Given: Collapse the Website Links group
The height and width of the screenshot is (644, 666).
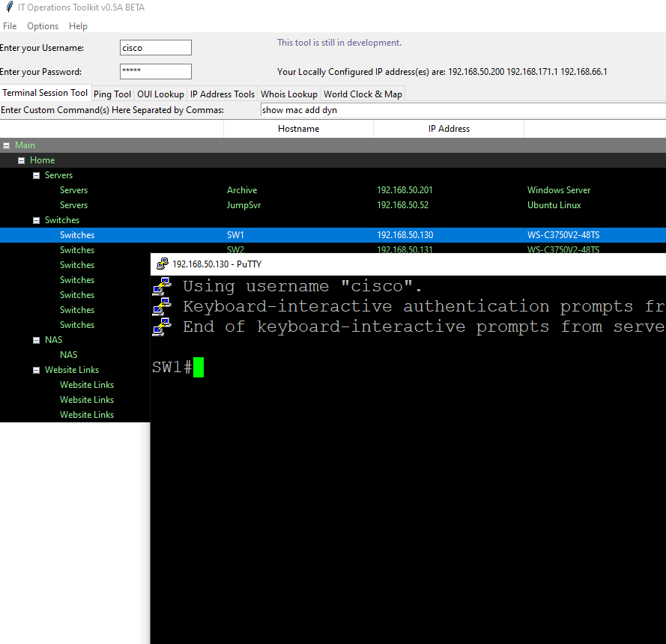Looking at the screenshot, I should click(36, 370).
